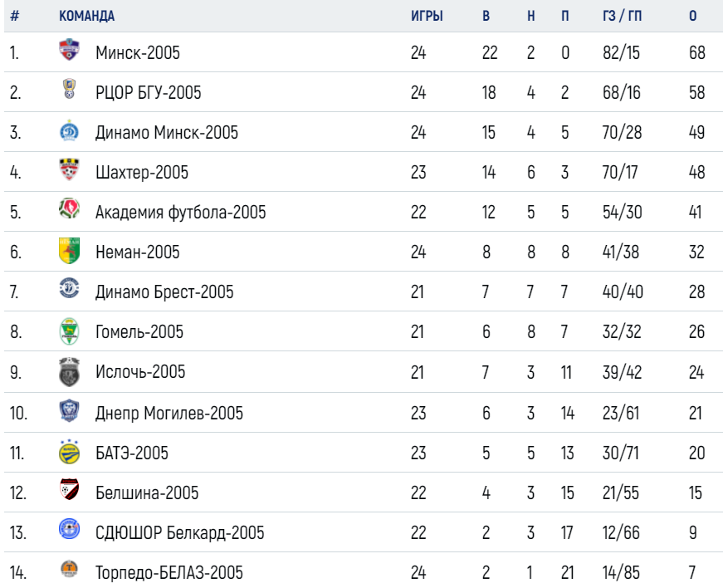Click the ГЗ / ГП column header
723x588 pixels.
(x=622, y=16)
